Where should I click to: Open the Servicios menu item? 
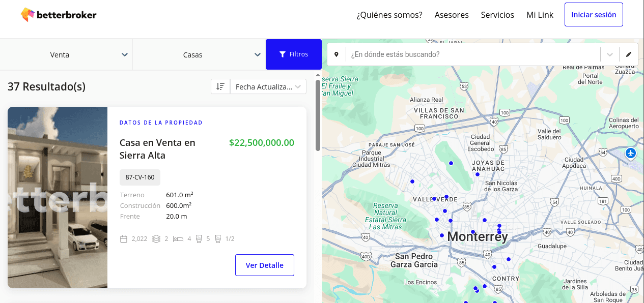[x=497, y=15]
